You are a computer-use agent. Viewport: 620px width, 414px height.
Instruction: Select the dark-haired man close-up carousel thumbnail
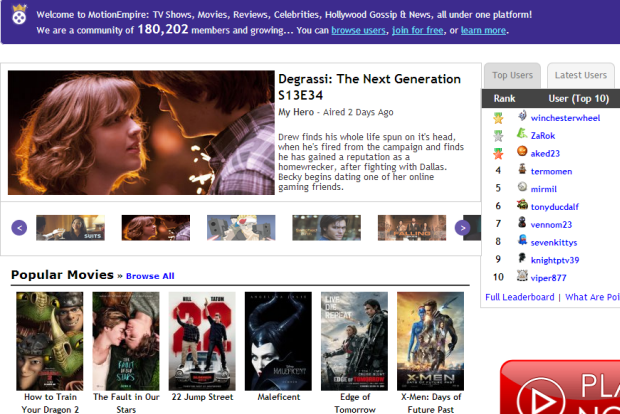pos(327,228)
